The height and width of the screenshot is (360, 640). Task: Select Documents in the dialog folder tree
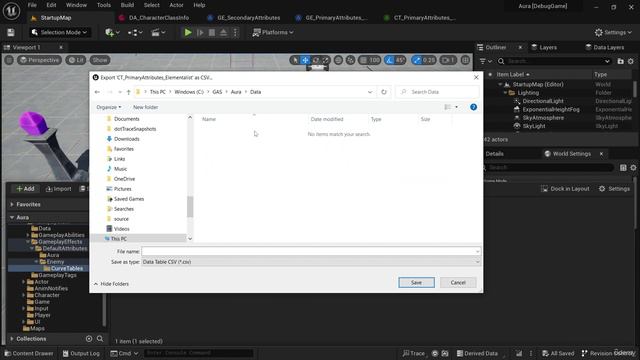127,119
